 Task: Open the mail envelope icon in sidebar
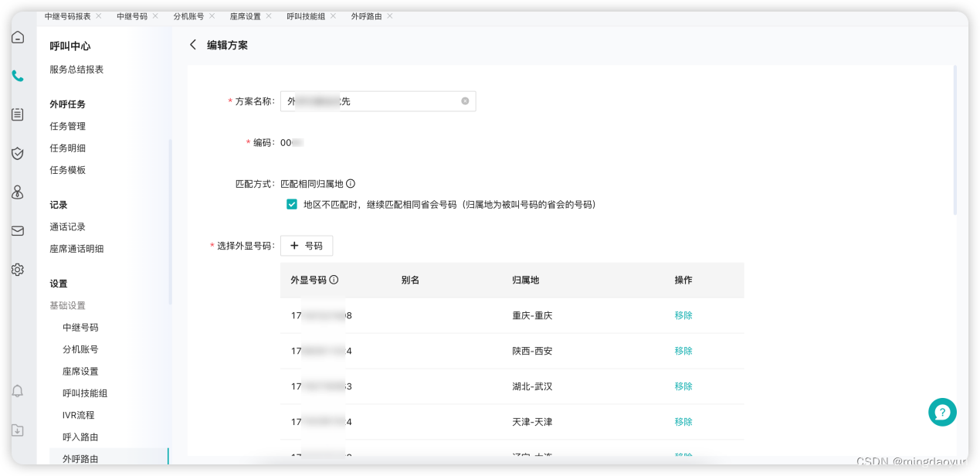click(18, 230)
